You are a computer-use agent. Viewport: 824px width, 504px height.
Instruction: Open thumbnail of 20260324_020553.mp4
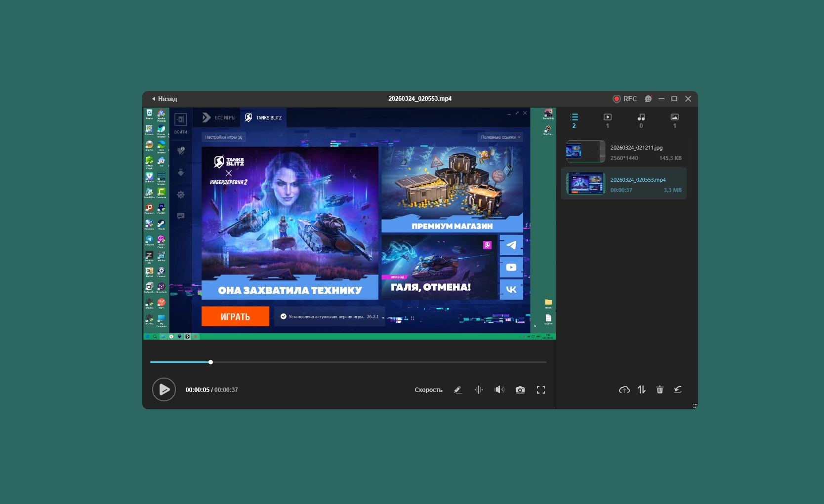(x=586, y=183)
